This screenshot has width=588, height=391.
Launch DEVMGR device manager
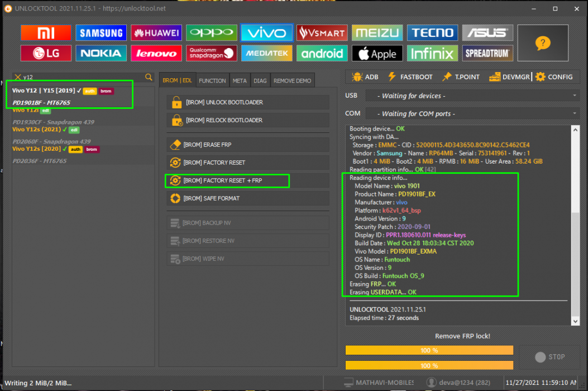(510, 77)
